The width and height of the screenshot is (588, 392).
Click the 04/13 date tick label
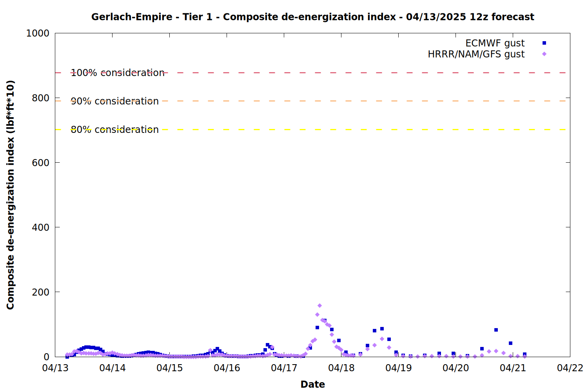point(55,368)
